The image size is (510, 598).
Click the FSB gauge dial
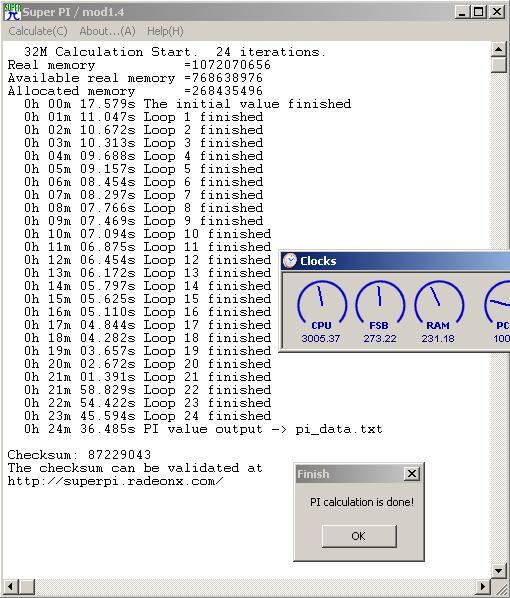[x=380, y=301]
